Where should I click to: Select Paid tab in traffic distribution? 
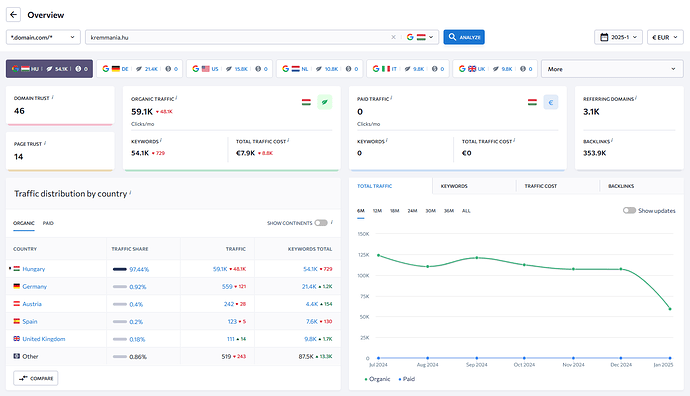[x=48, y=223]
